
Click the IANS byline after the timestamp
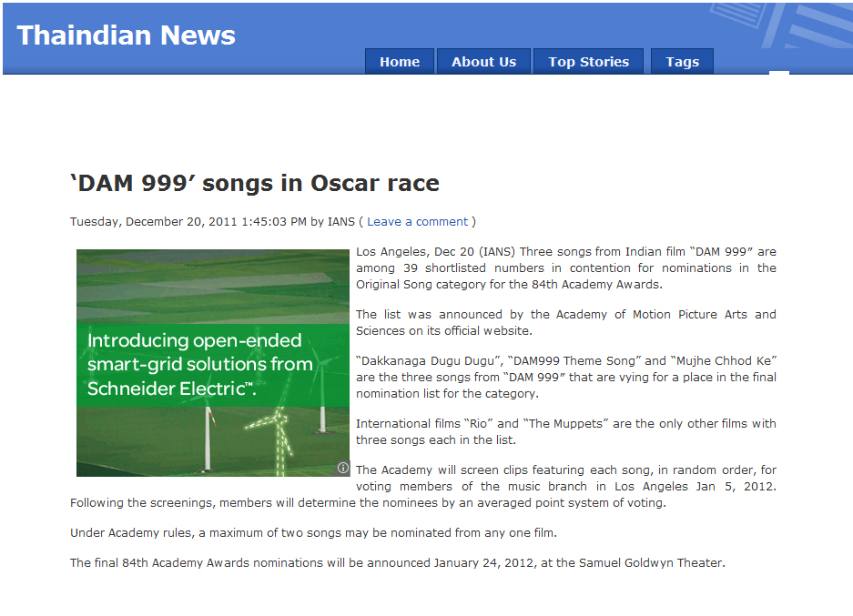click(x=340, y=221)
